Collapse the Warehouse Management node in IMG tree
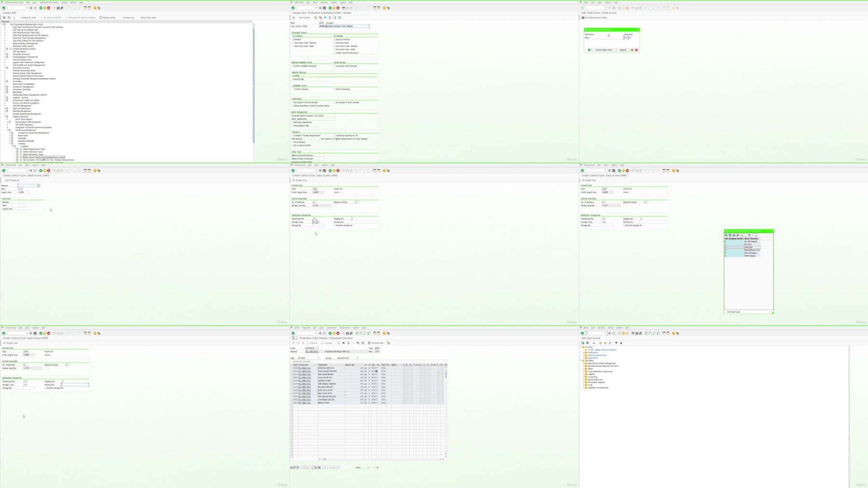Screen dimensions: 868x488 pos(7,130)
